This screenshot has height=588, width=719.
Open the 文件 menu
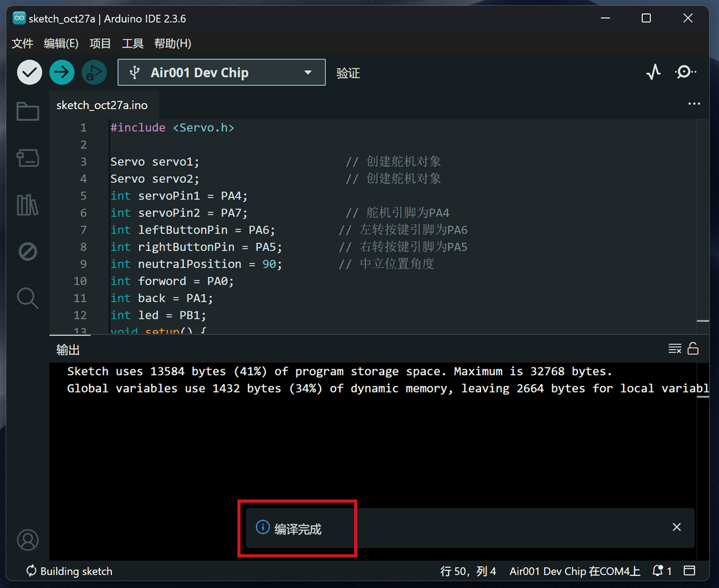tap(23, 43)
